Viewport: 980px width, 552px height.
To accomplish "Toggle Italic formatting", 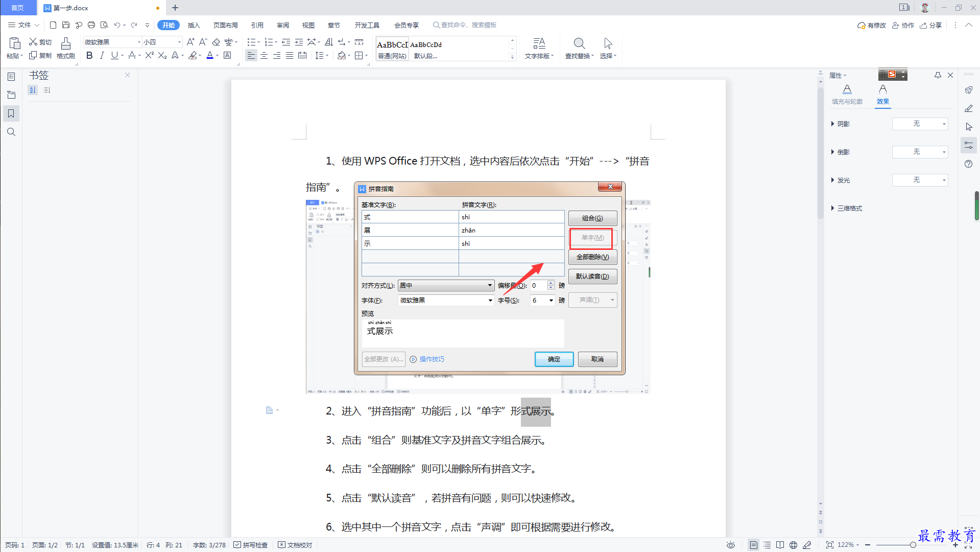I will pos(102,55).
